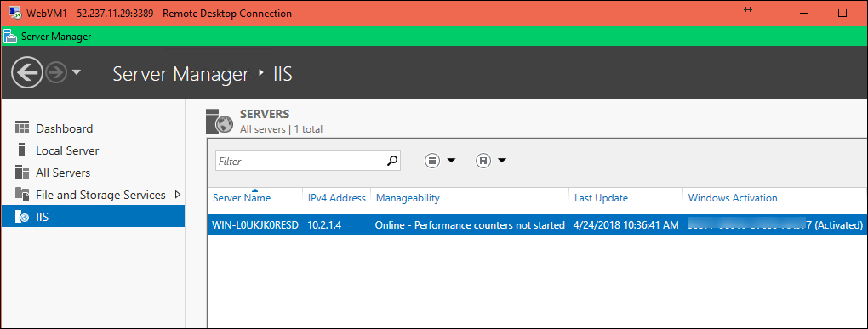Click the list criteria options icon

tap(432, 161)
